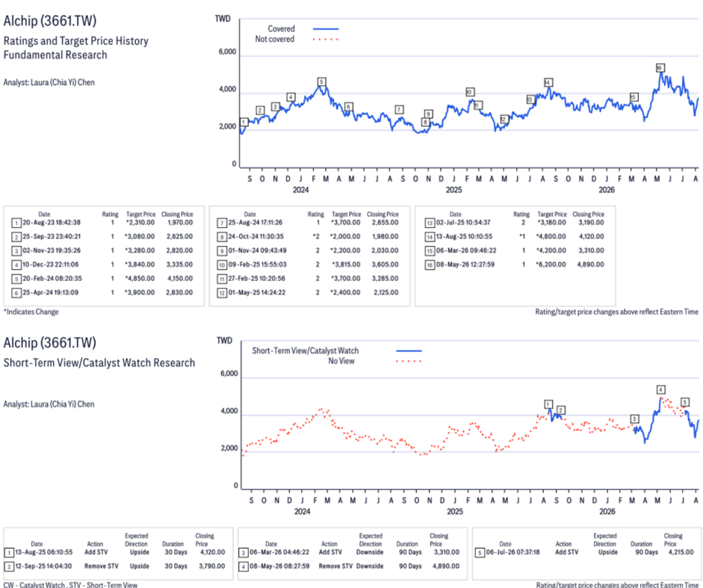
Task: Click index box 15 beside 06-Mar-26 09:46:22
Action: [430, 251]
